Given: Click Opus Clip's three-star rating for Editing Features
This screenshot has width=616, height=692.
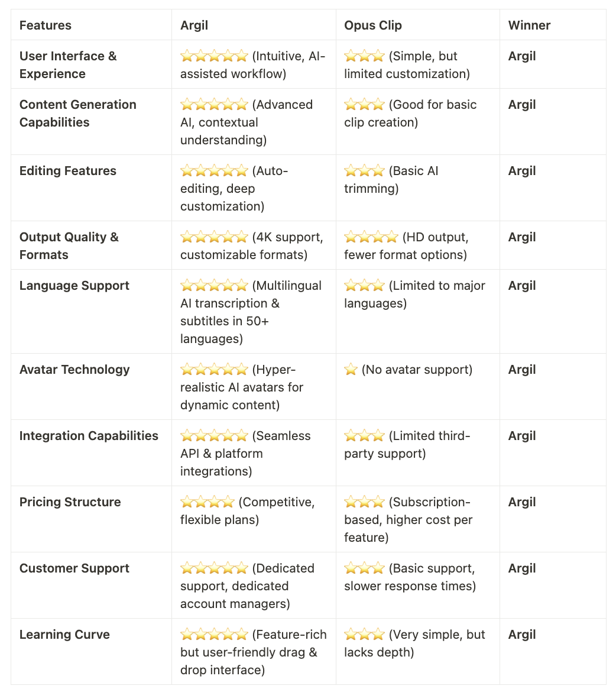Looking at the screenshot, I should coord(365,171).
